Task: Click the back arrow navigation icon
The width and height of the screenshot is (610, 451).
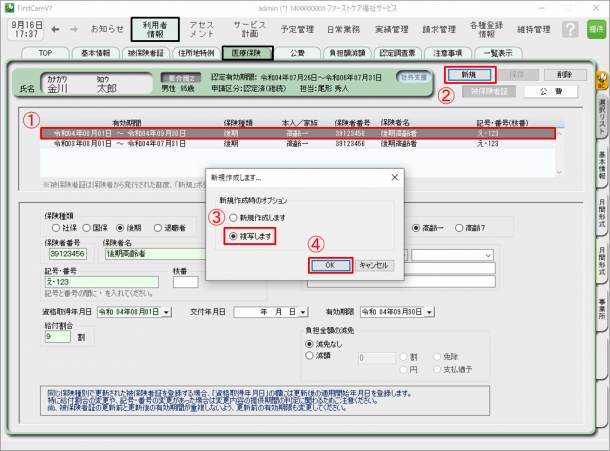Action: pyautogui.click(x=53, y=29)
